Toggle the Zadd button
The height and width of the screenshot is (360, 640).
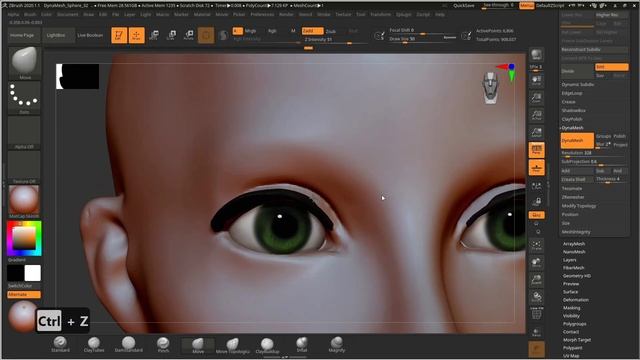313,31
